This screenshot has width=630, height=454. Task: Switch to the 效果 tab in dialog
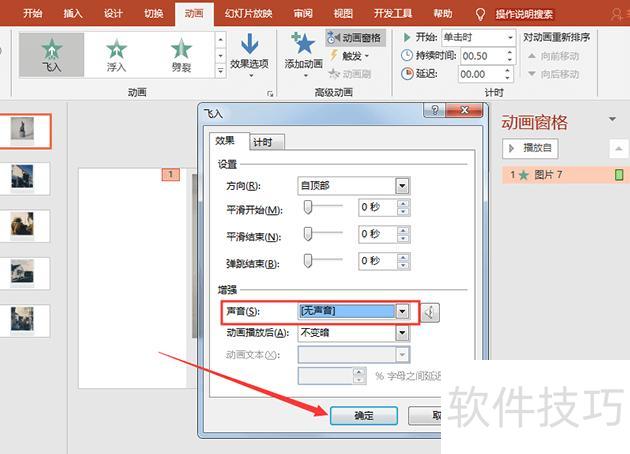pos(229,141)
